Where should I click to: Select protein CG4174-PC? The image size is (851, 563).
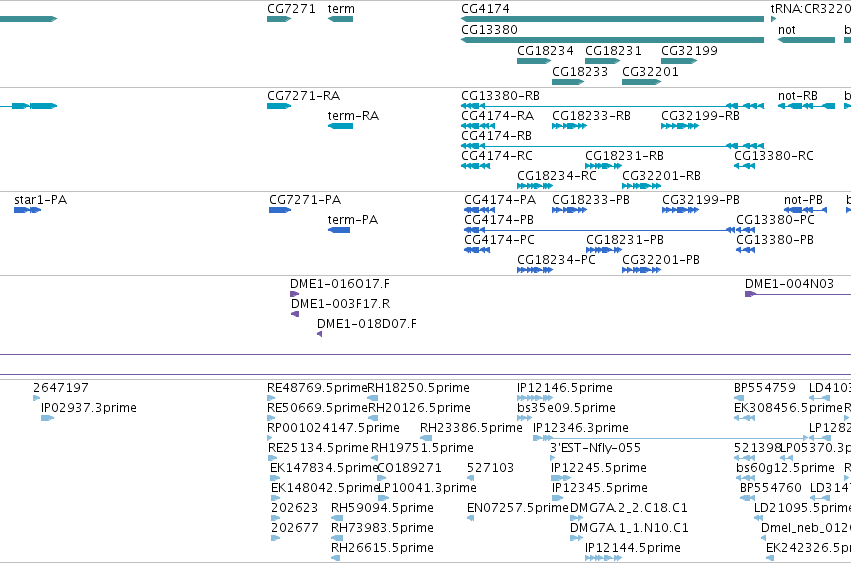click(x=499, y=240)
